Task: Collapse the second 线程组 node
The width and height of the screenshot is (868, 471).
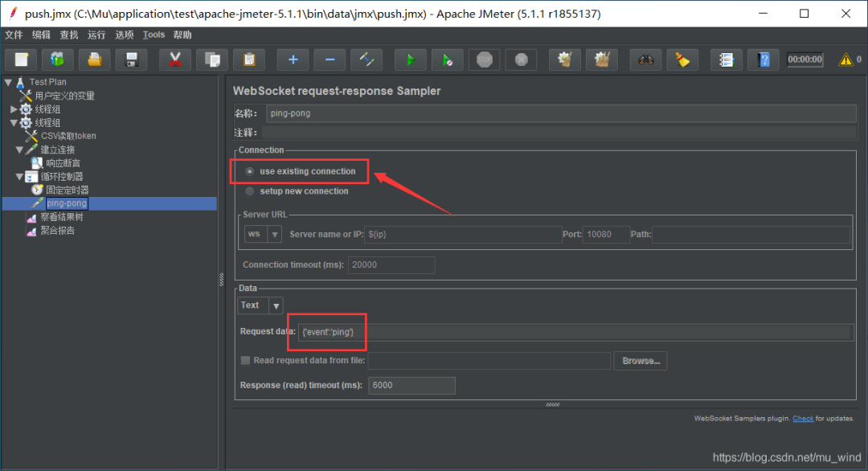Action: [x=14, y=123]
